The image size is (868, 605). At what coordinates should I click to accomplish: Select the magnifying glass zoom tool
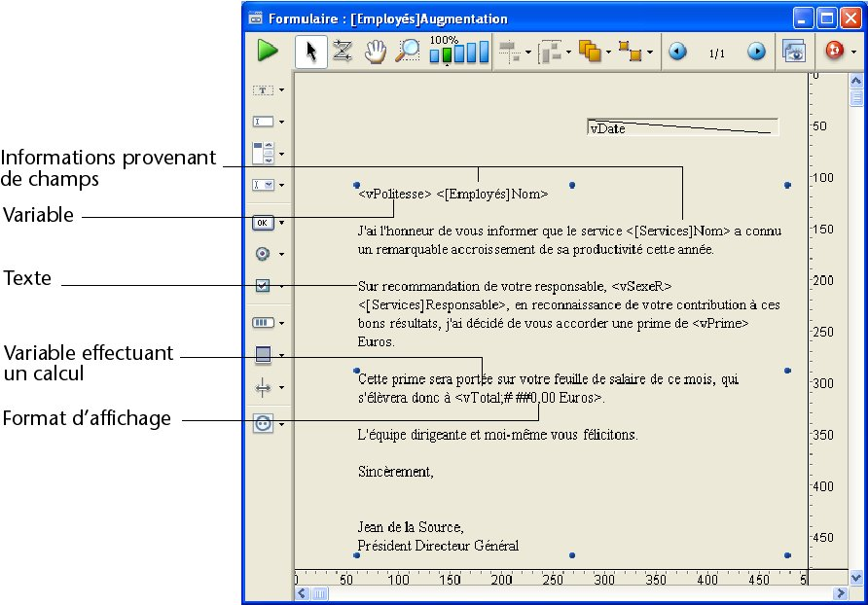(x=407, y=52)
